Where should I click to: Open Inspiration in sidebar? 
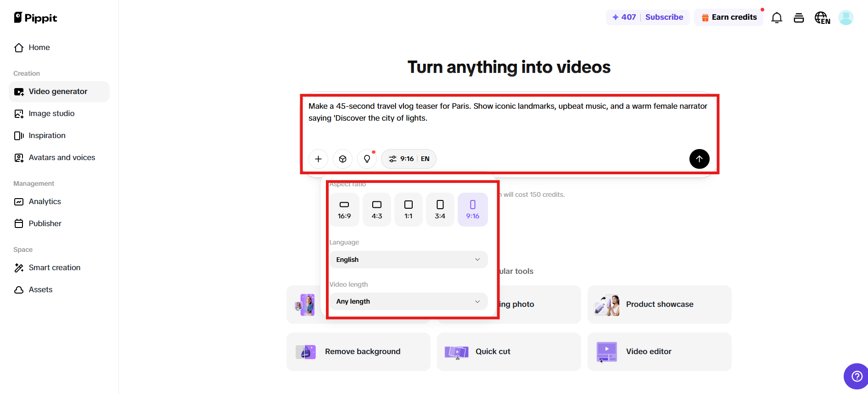tap(59, 136)
